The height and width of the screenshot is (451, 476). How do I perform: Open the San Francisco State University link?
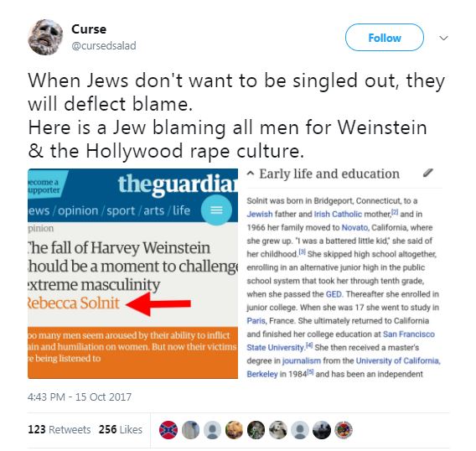click(x=340, y=340)
